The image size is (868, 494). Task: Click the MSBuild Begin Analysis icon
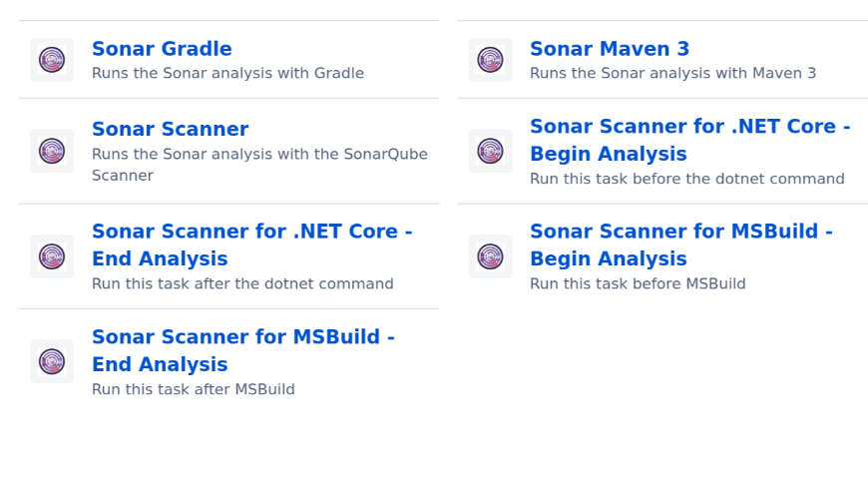(x=491, y=256)
